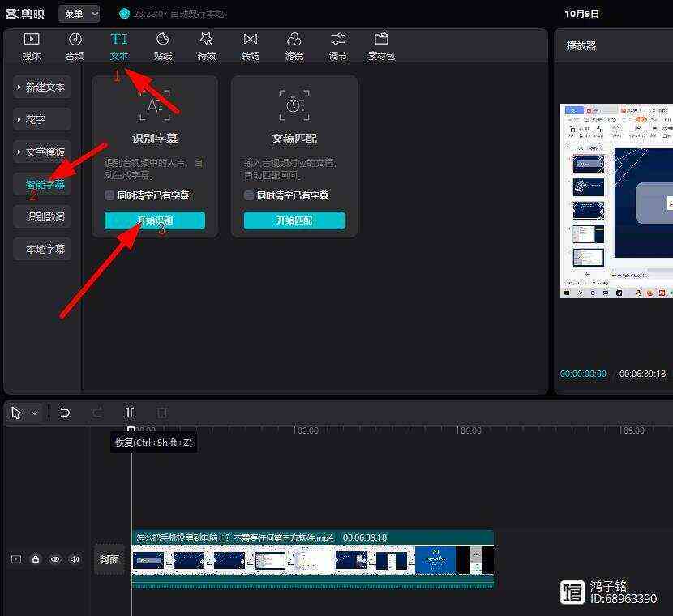Open the 滤镜 filters panel

tap(294, 46)
